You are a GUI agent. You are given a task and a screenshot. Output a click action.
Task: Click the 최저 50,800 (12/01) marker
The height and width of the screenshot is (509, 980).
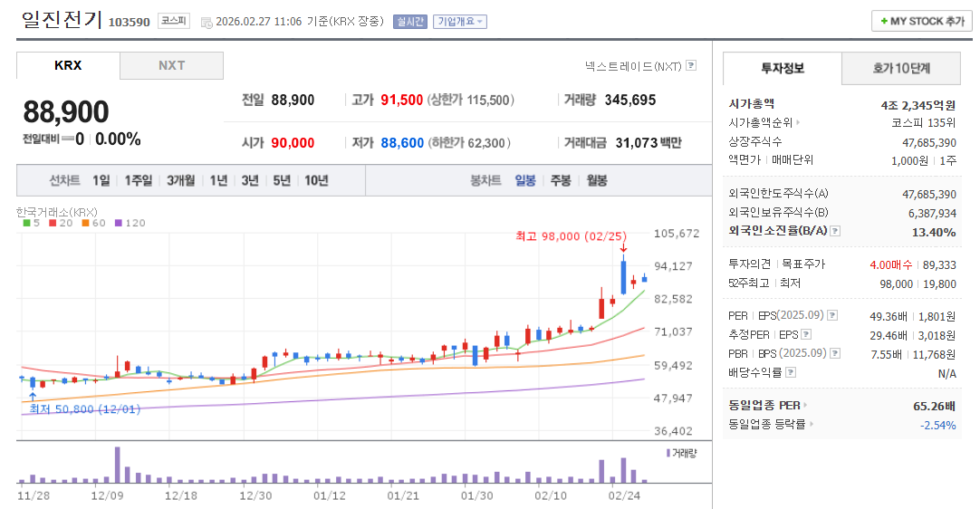(84, 409)
